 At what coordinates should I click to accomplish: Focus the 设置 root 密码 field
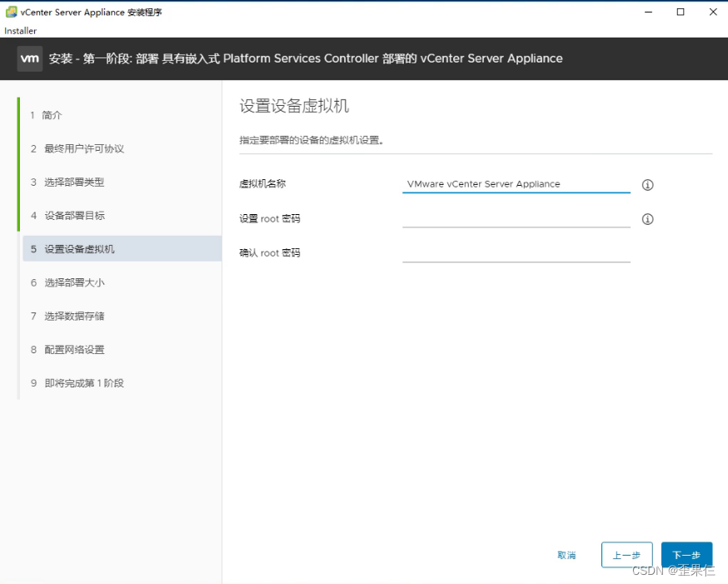[516, 218]
